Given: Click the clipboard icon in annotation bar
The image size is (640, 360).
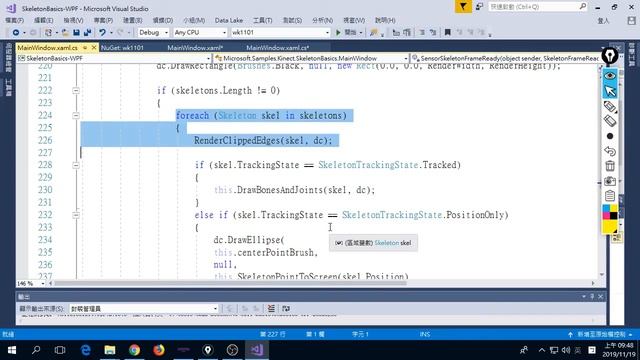Looking at the screenshot, I should tap(610, 196).
